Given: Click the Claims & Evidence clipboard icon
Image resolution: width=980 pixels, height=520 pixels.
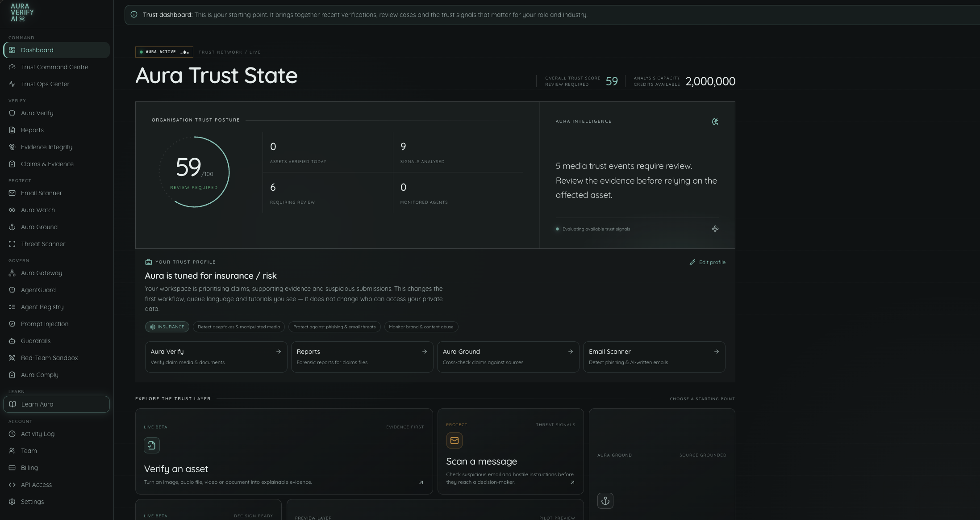Looking at the screenshot, I should coord(12,164).
